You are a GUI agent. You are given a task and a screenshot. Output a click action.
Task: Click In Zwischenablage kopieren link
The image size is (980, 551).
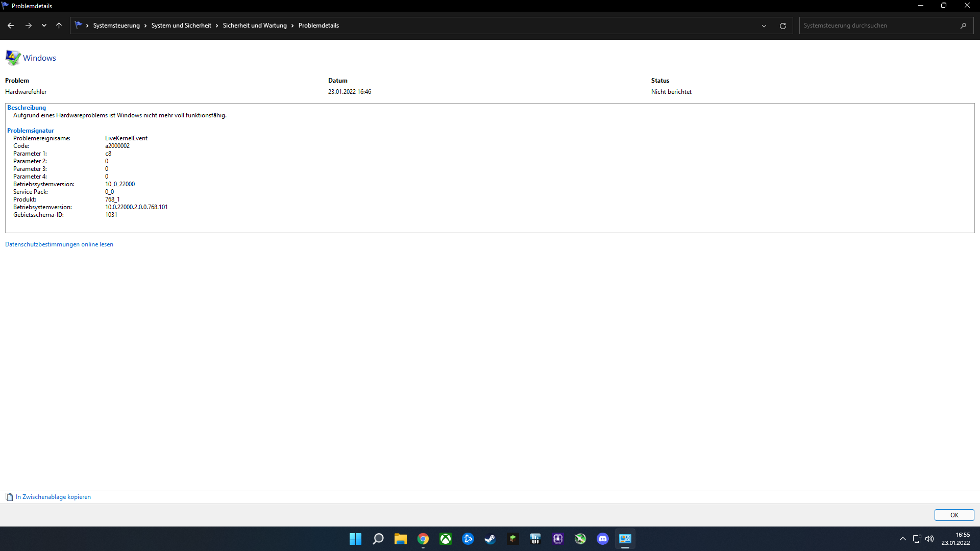[53, 497]
